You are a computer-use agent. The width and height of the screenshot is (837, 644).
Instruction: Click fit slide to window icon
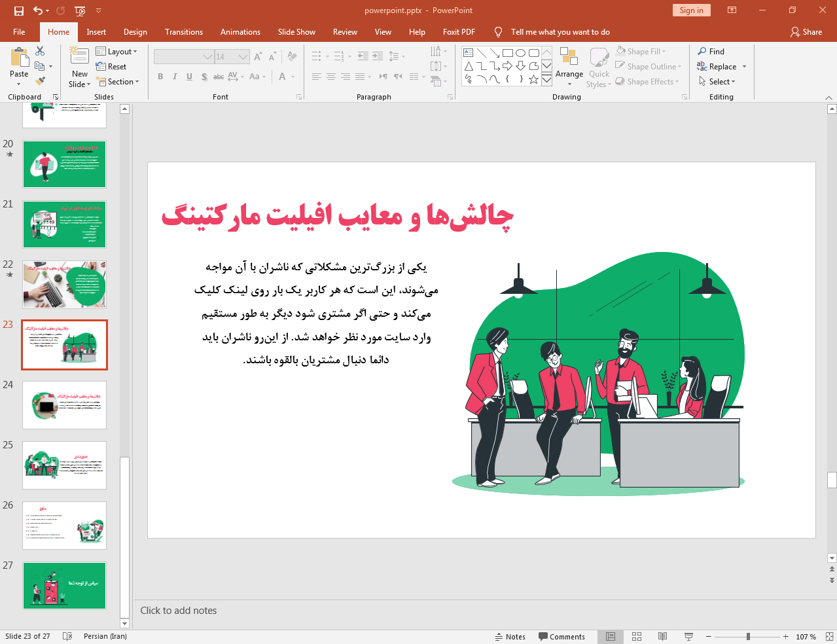[829, 637]
